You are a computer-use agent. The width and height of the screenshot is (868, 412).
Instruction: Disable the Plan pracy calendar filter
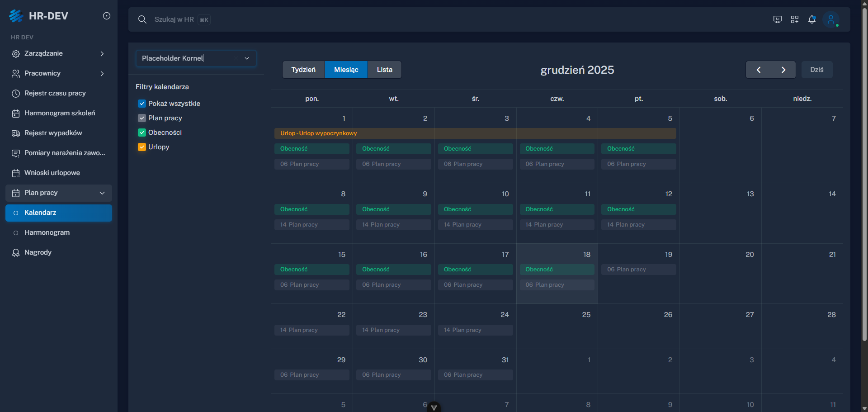(142, 118)
